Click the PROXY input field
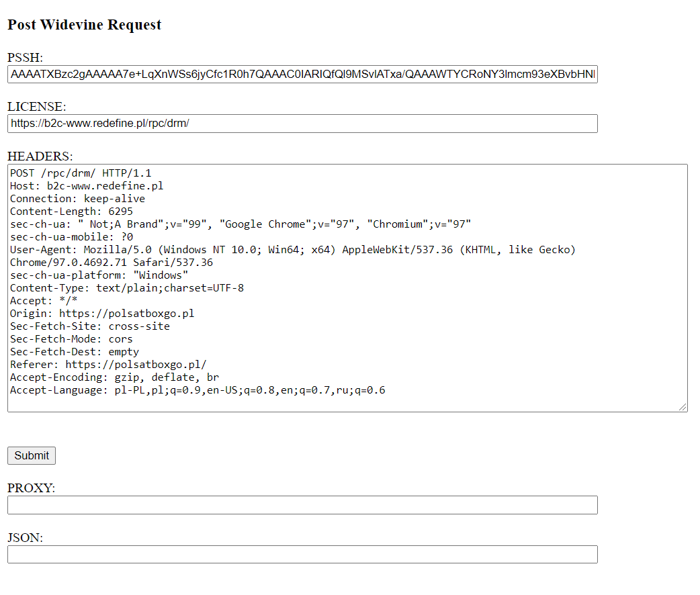Screen dimensions: 700x595 click(x=302, y=505)
